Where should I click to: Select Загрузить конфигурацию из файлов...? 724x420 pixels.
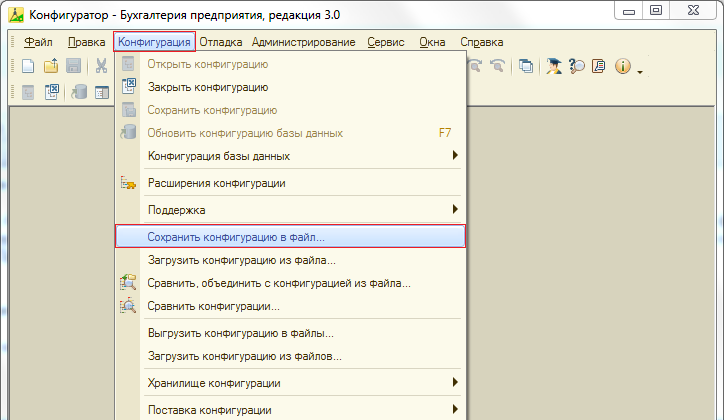click(290, 356)
